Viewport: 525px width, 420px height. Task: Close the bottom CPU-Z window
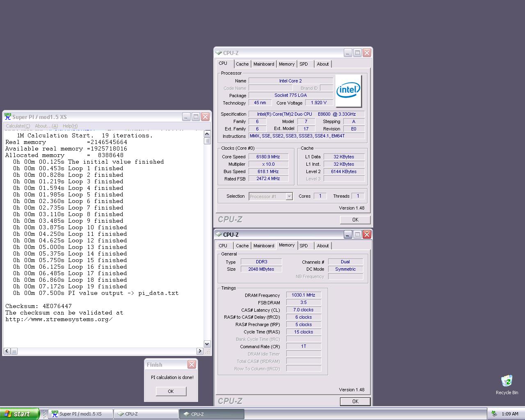coord(367,235)
